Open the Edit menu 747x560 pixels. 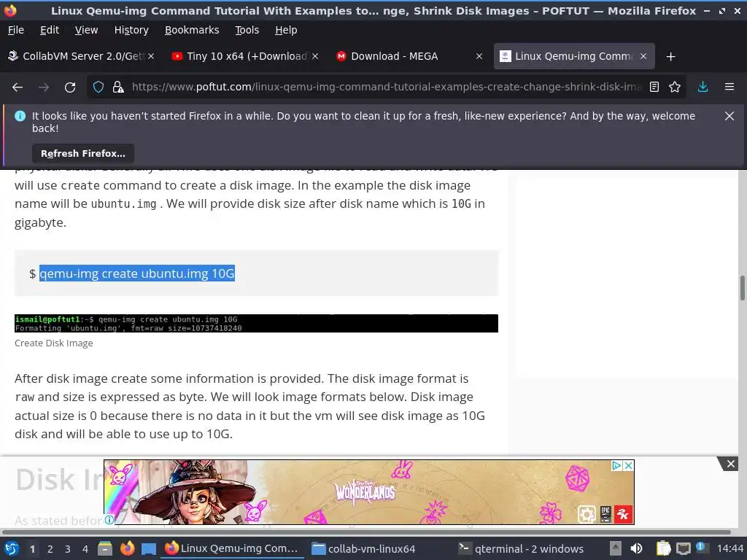coord(50,30)
